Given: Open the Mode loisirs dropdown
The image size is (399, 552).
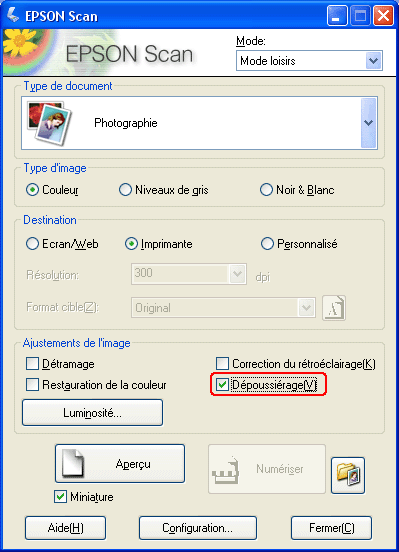Looking at the screenshot, I should 309,61.
